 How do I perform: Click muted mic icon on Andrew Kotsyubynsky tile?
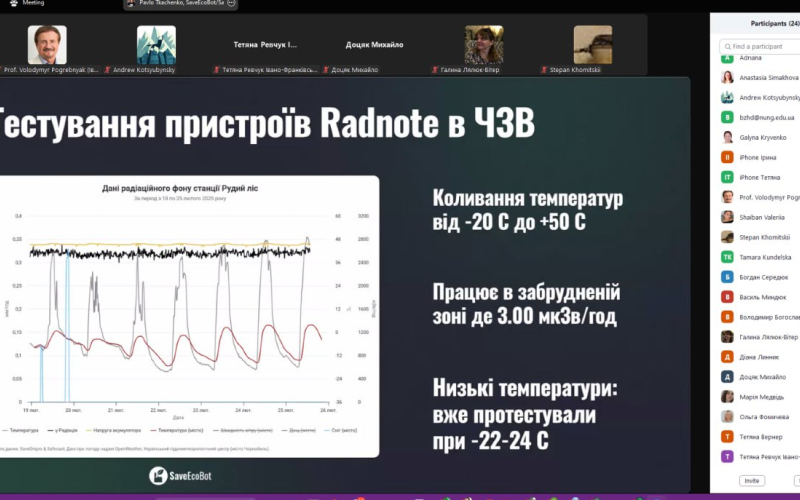click(x=108, y=70)
